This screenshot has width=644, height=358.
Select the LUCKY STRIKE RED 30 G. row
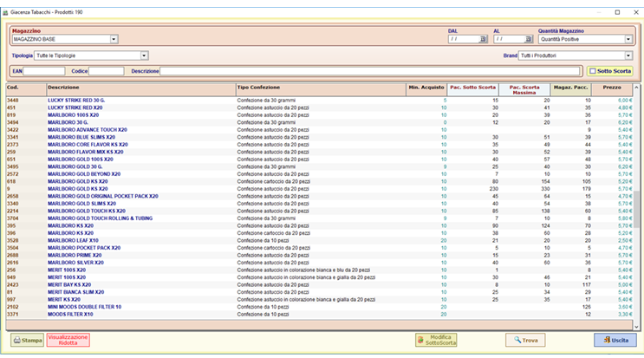click(x=319, y=101)
